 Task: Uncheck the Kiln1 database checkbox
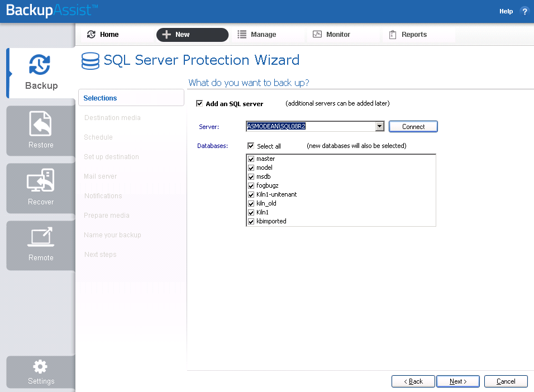251,212
